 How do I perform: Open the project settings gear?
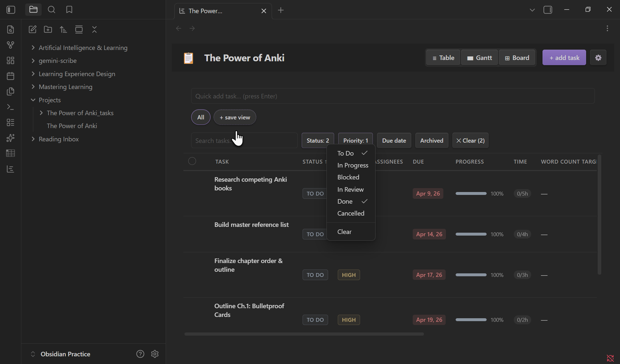click(x=598, y=58)
